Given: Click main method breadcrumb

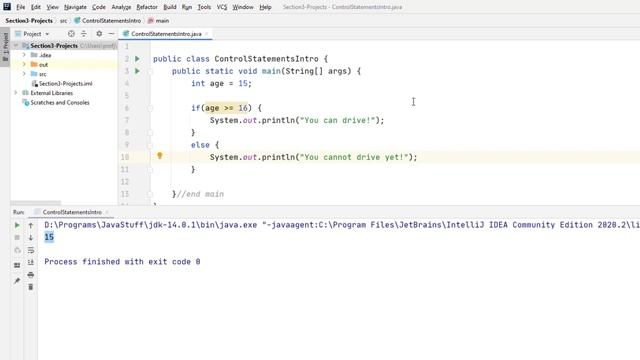Looking at the screenshot, I should [158, 20].
